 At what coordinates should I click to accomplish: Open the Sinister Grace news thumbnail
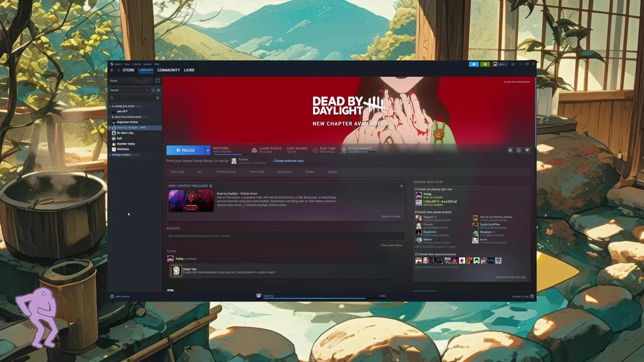(191, 201)
